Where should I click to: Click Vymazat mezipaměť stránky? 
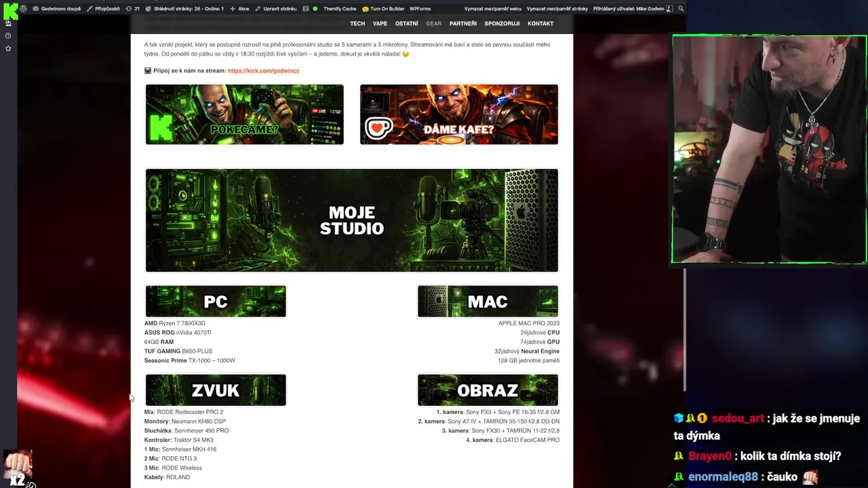[x=557, y=9]
